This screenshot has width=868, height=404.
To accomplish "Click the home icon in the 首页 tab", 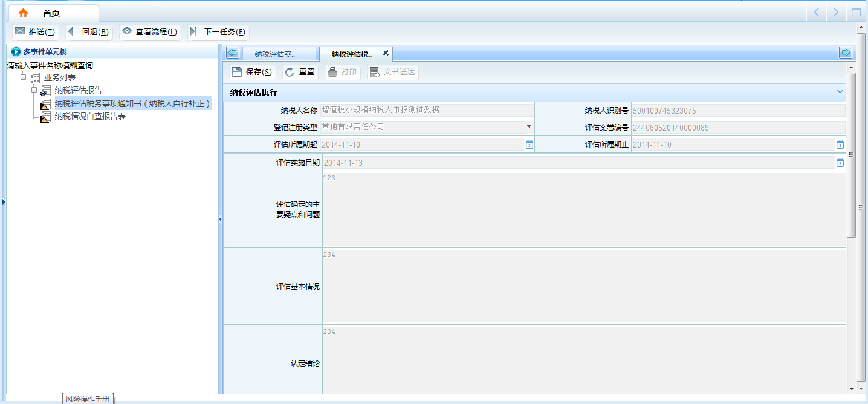I will point(23,13).
